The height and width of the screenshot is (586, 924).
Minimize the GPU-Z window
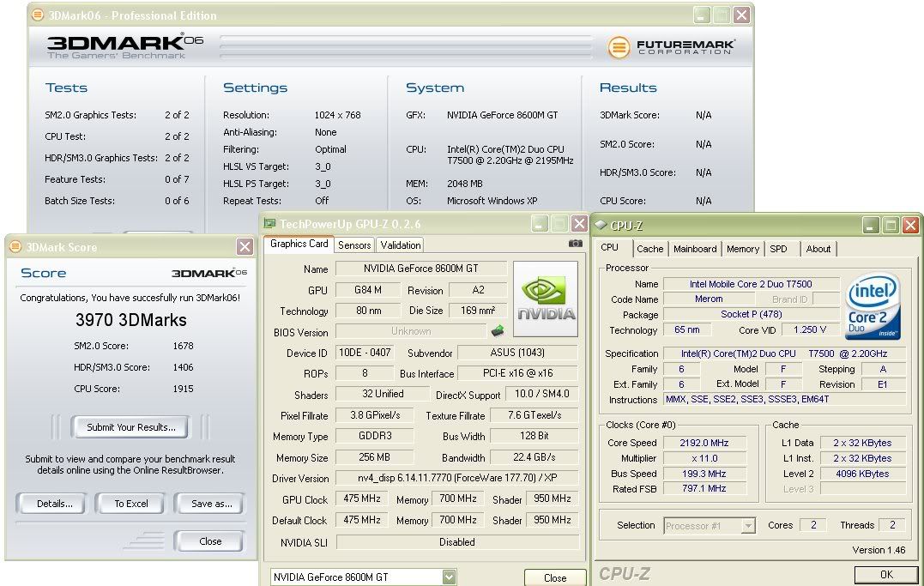(539, 223)
